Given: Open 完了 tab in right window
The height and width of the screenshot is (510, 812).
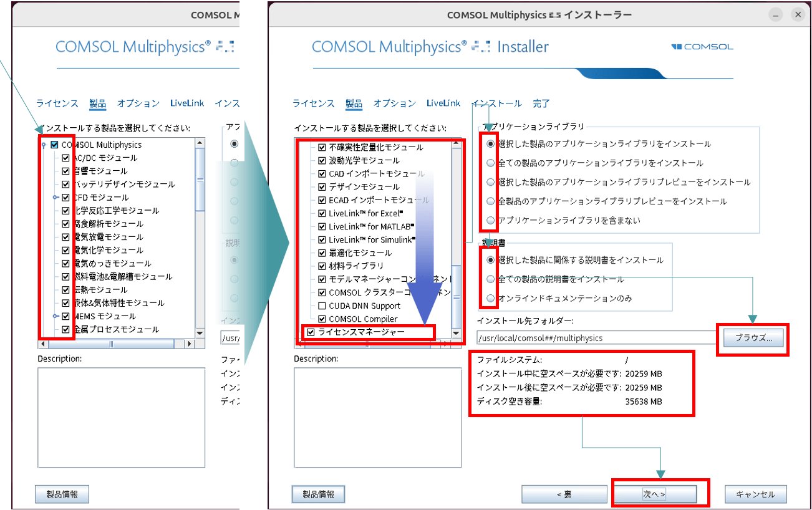Looking at the screenshot, I should pos(541,103).
